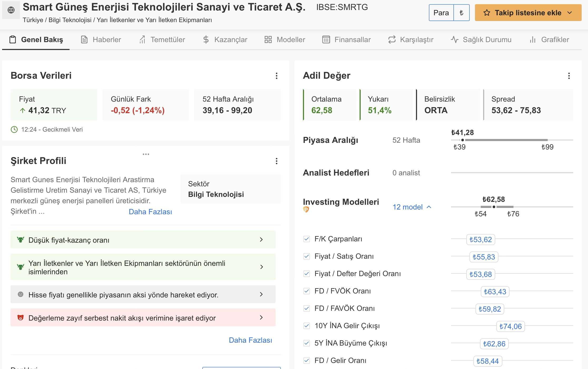Open the Şirket Profili three-dot menu
The height and width of the screenshot is (369, 588).
(x=276, y=161)
